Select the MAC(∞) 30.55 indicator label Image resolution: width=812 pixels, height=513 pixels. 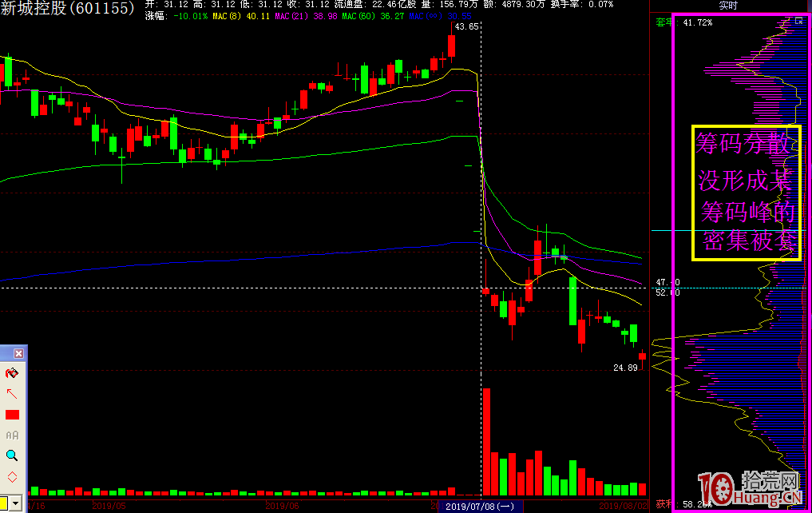440,17
